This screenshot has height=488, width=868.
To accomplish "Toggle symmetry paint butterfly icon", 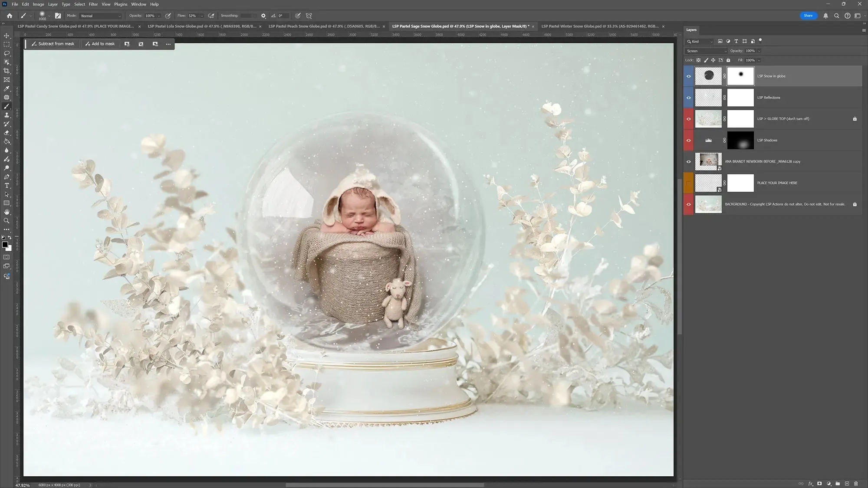I will coord(309,16).
